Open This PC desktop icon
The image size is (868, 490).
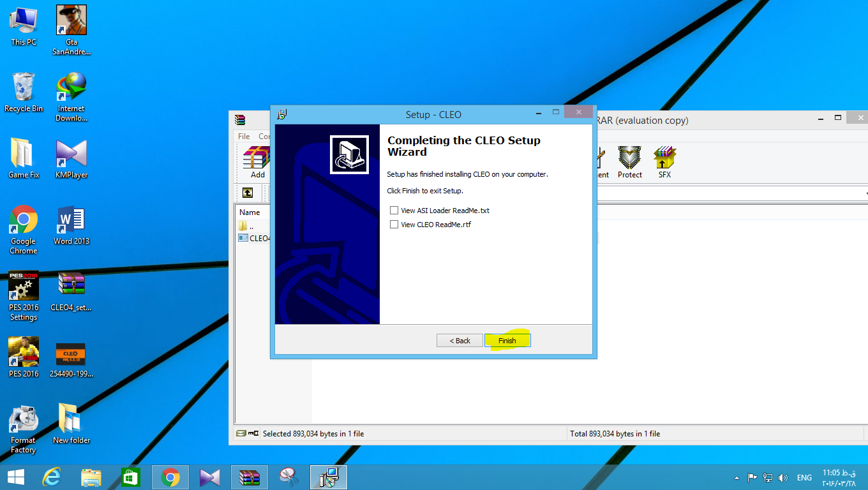(x=24, y=26)
